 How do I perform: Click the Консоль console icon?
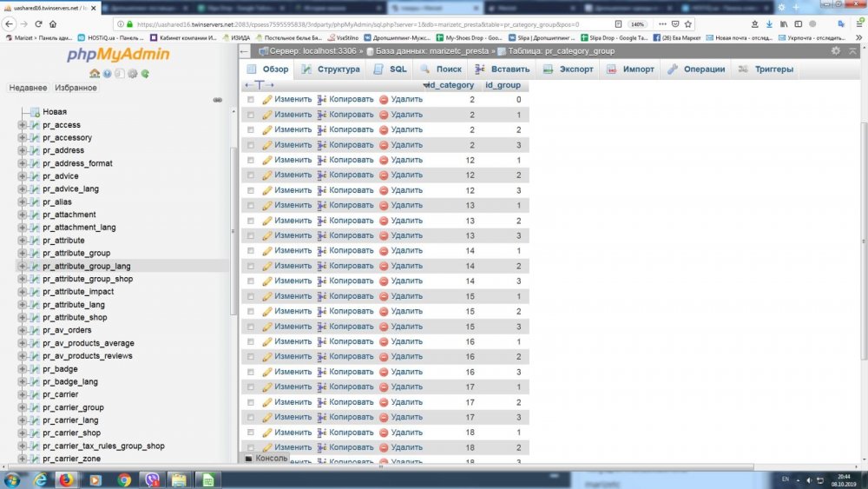coord(248,459)
